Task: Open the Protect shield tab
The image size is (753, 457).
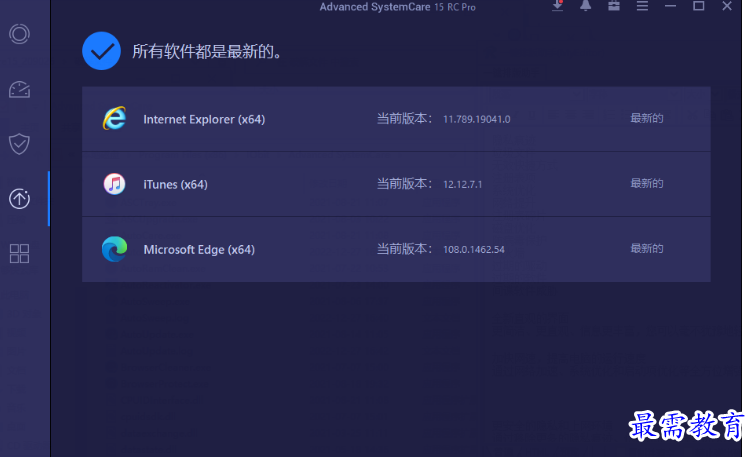Action: click(19, 144)
